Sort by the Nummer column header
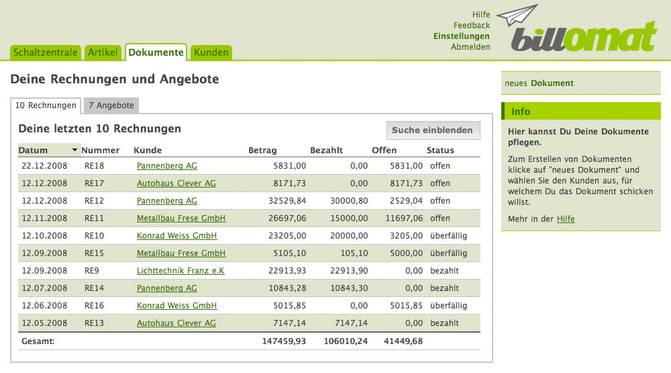Image resolution: width=671 pixels, height=373 pixels. [x=100, y=150]
